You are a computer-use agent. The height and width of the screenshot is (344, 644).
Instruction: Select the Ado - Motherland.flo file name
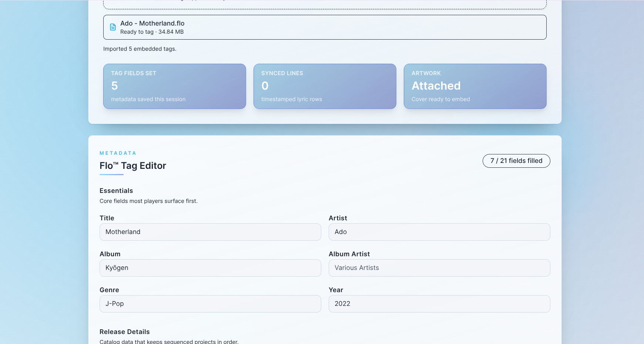coord(152,23)
